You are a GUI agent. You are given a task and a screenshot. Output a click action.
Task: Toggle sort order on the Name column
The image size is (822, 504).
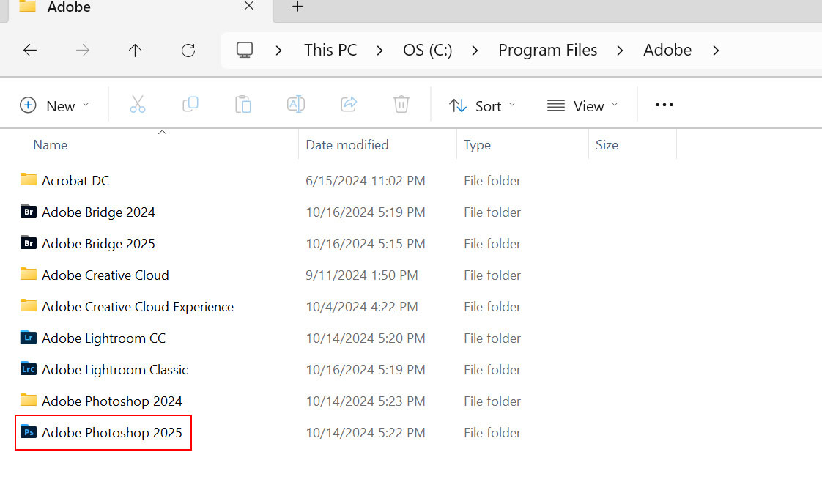point(50,144)
